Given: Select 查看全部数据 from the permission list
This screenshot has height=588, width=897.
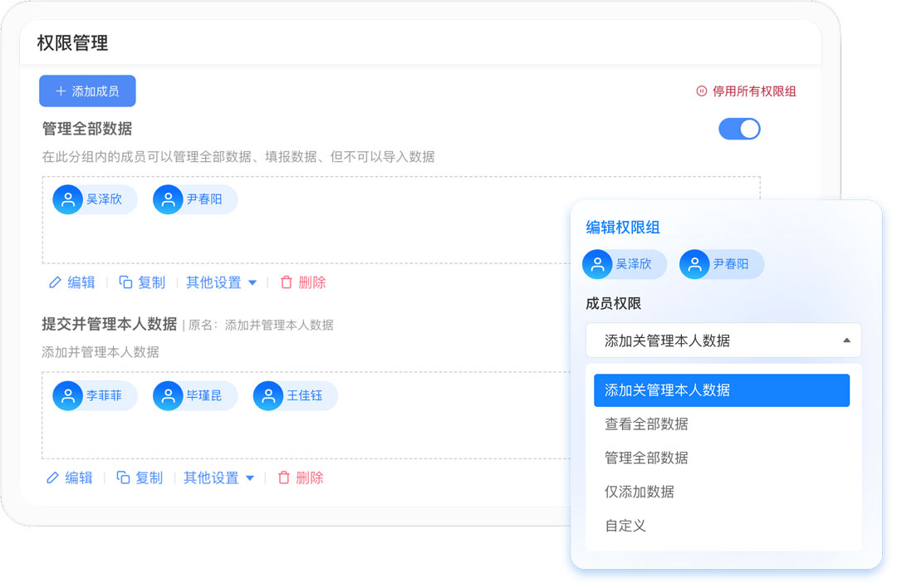Looking at the screenshot, I should (646, 424).
